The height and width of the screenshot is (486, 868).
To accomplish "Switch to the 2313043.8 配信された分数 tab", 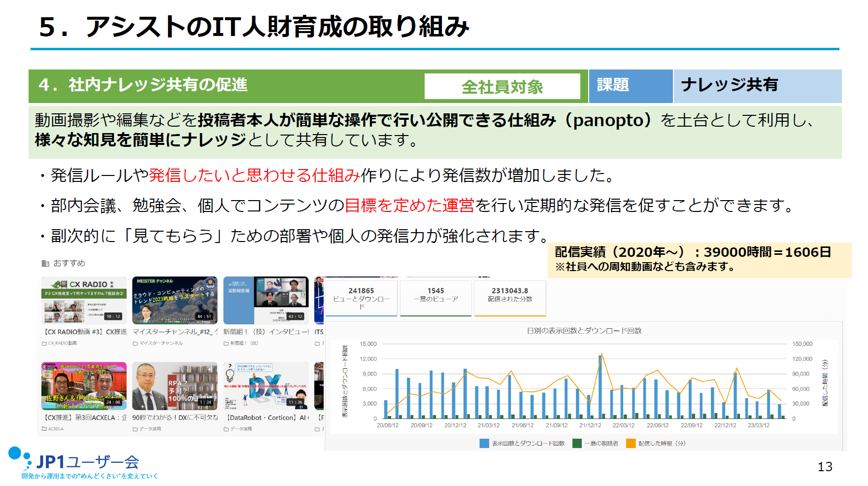I will (510, 298).
